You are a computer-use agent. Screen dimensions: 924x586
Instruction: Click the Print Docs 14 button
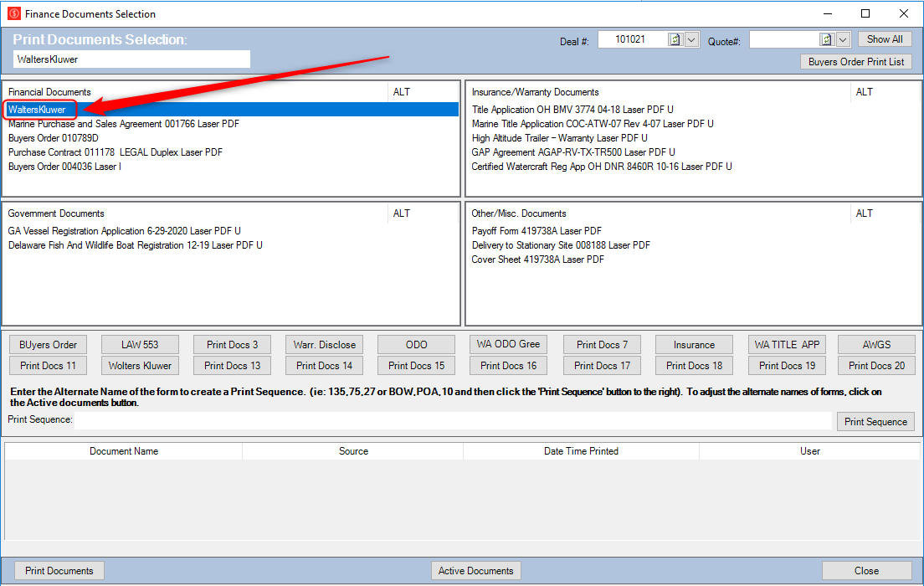324,366
